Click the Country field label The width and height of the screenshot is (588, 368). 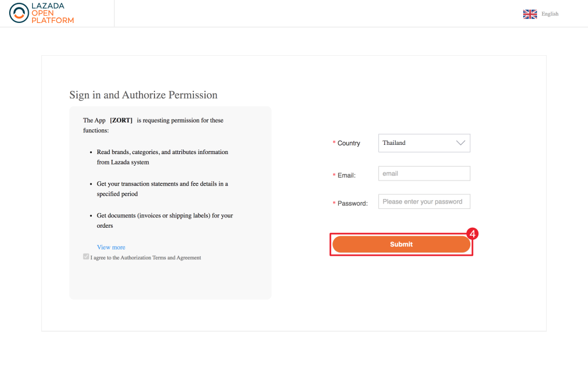349,143
